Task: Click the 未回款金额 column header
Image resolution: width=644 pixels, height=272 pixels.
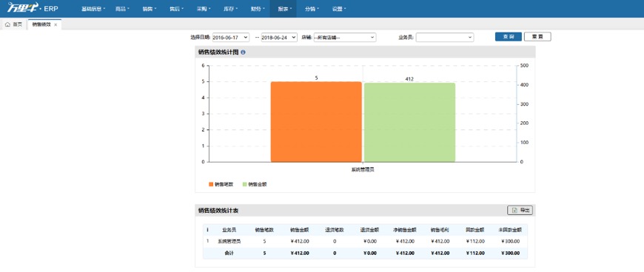Action: pyautogui.click(x=510, y=230)
